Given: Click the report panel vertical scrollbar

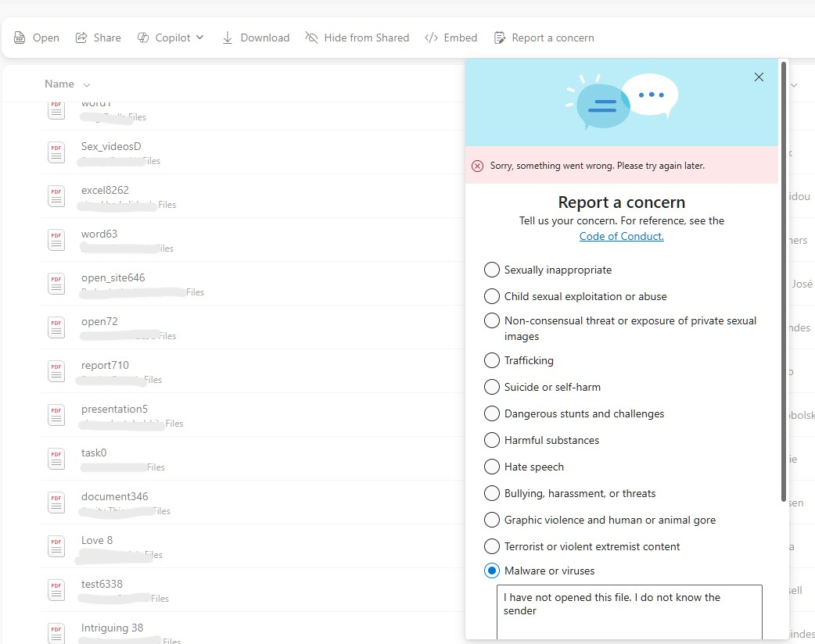Looking at the screenshot, I should pos(784,281).
